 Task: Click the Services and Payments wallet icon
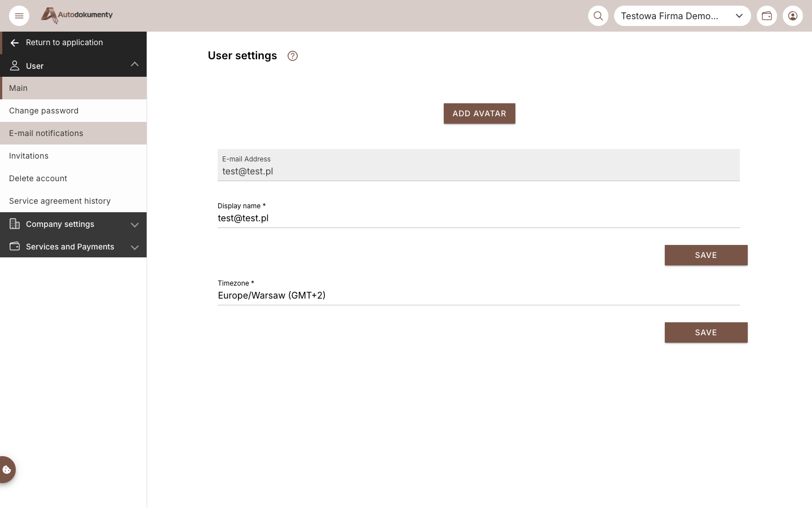tap(15, 247)
